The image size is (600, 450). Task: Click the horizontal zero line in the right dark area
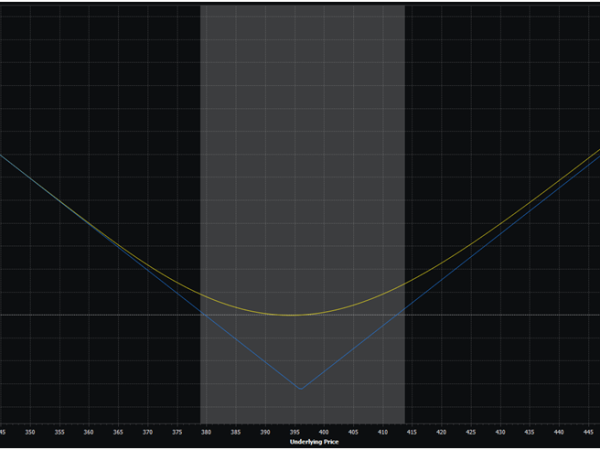(500, 315)
